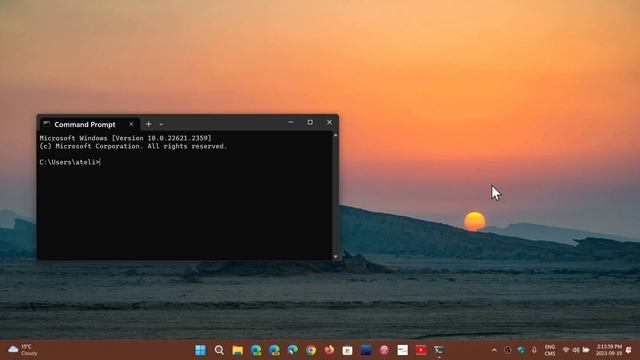Close the Command Prompt tab
640x360 pixels.
pos(131,124)
